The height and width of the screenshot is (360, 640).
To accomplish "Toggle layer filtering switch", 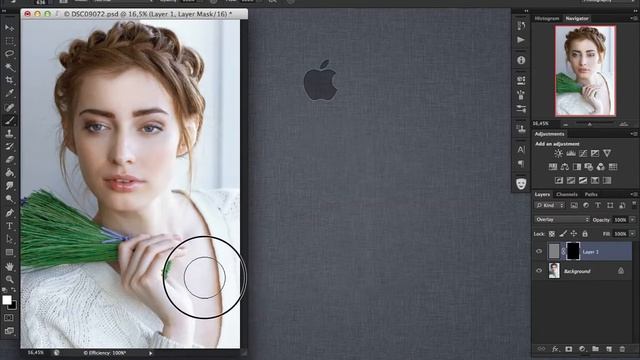I will pos(634,204).
